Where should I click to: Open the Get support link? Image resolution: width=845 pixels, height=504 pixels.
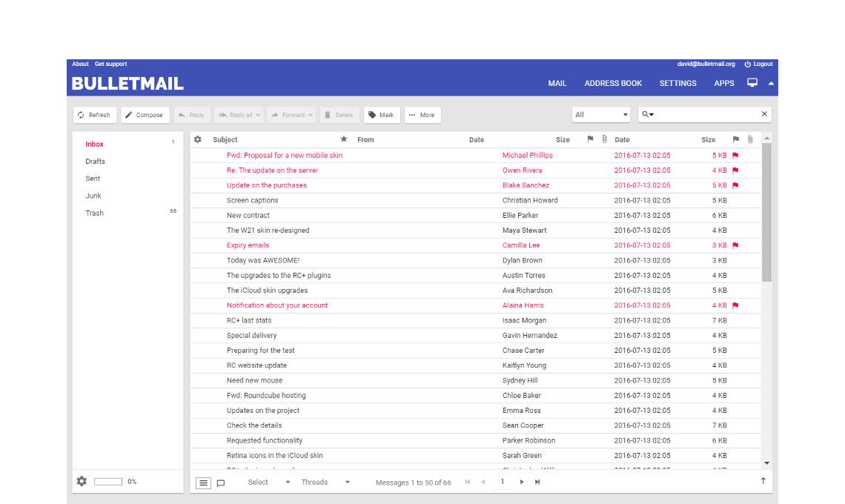click(x=110, y=64)
